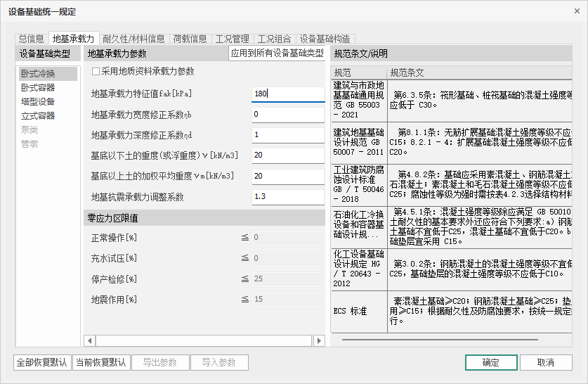Click the 第4.5.1条 clause text
The width and height of the screenshot is (588, 384).
point(480,226)
